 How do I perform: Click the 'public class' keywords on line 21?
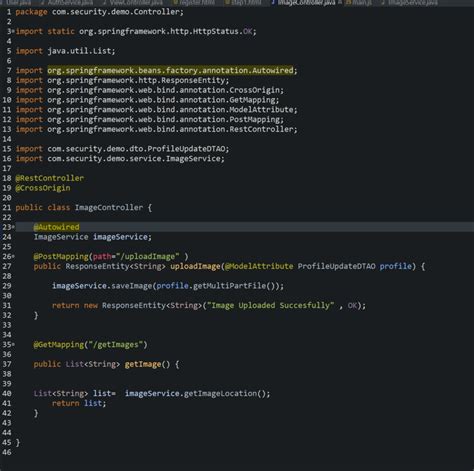(x=43, y=207)
